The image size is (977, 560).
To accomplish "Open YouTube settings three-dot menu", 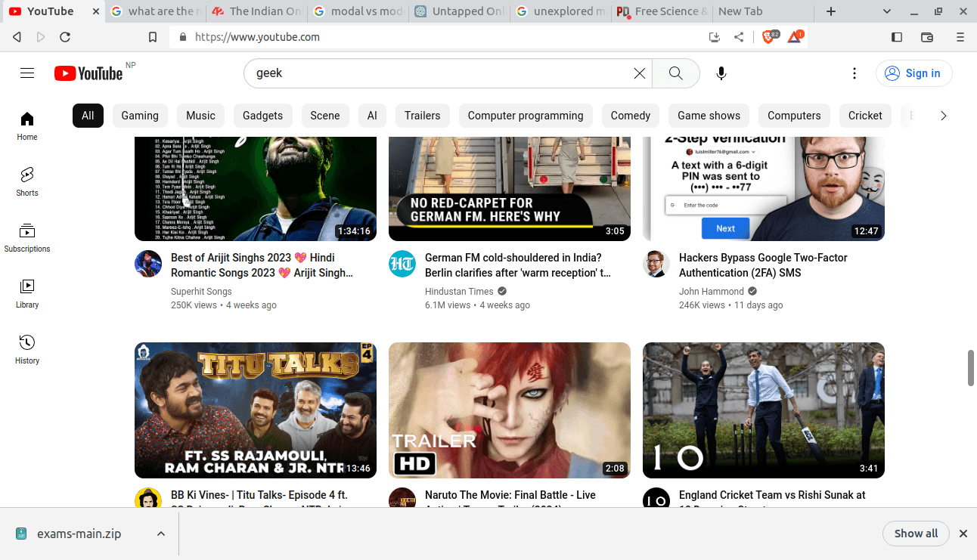I will (x=854, y=73).
